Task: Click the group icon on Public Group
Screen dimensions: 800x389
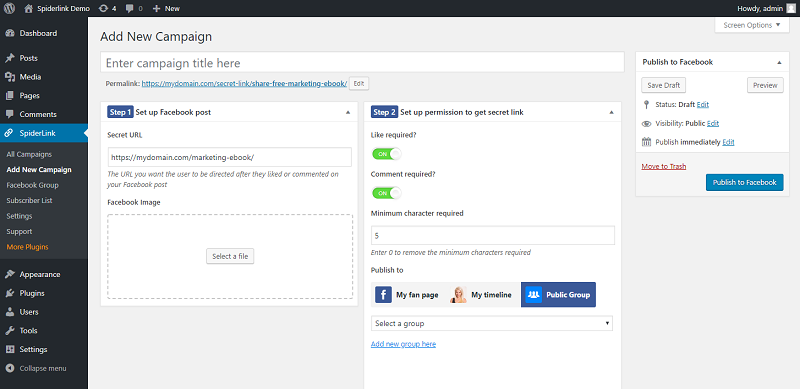Action: (533, 295)
